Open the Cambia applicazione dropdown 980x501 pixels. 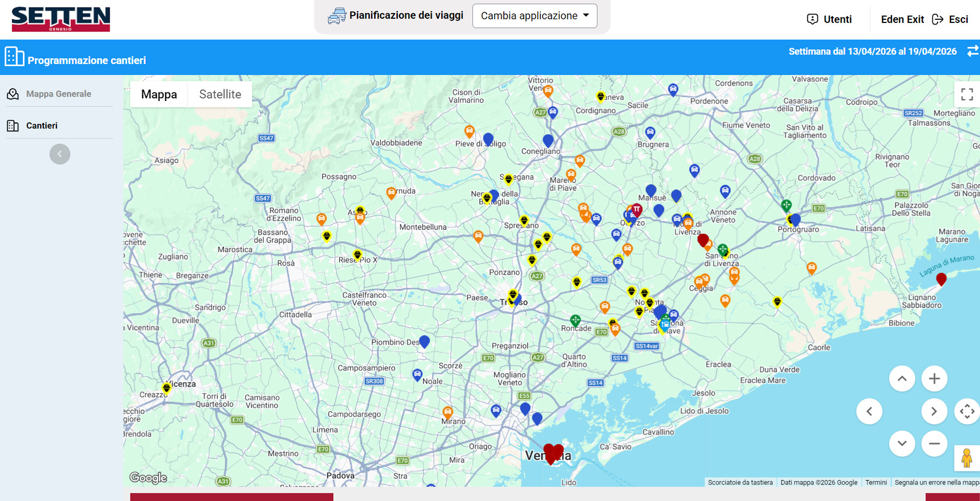click(x=534, y=16)
